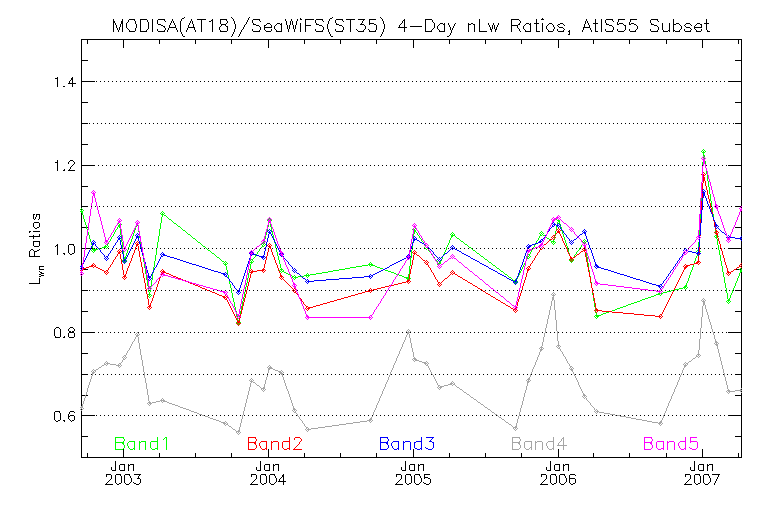The height and width of the screenshot is (512, 768).
Task: Click the Jan 2006 x-axis label
Action: (558, 473)
